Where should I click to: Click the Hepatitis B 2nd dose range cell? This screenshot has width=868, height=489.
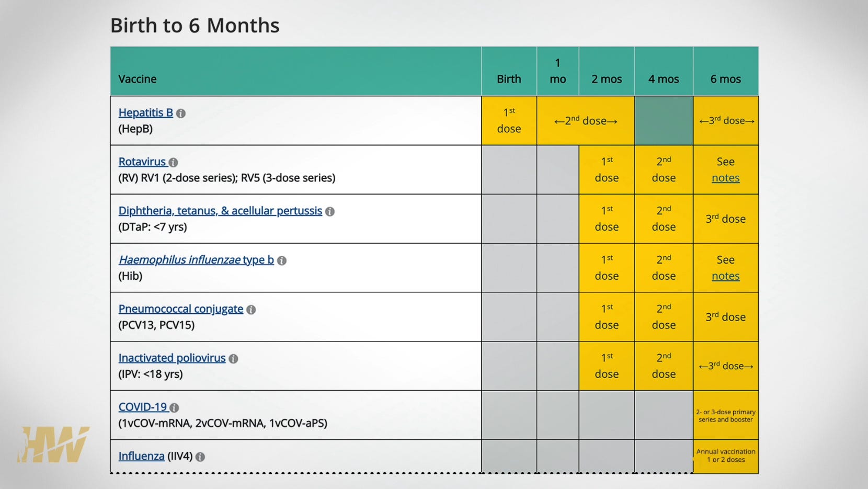coord(586,120)
